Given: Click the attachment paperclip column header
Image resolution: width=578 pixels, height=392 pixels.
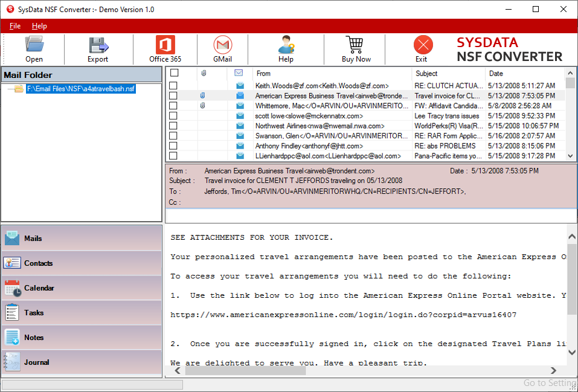Looking at the screenshot, I should click(x=204, y=73).
